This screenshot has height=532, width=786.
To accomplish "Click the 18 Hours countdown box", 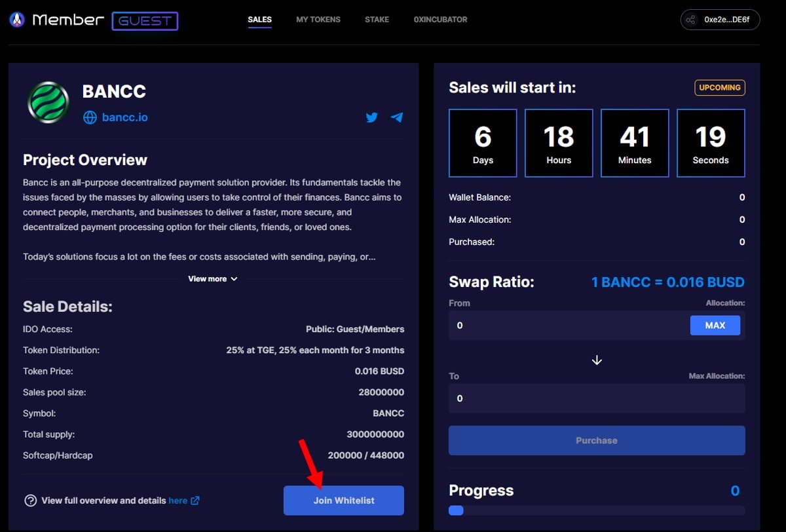I will 559,143.
